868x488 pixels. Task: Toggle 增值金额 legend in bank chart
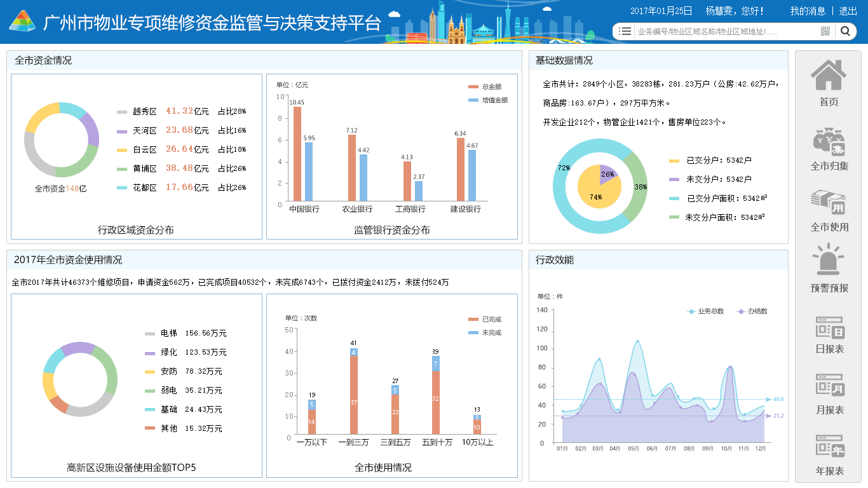[x=488, y=100]
